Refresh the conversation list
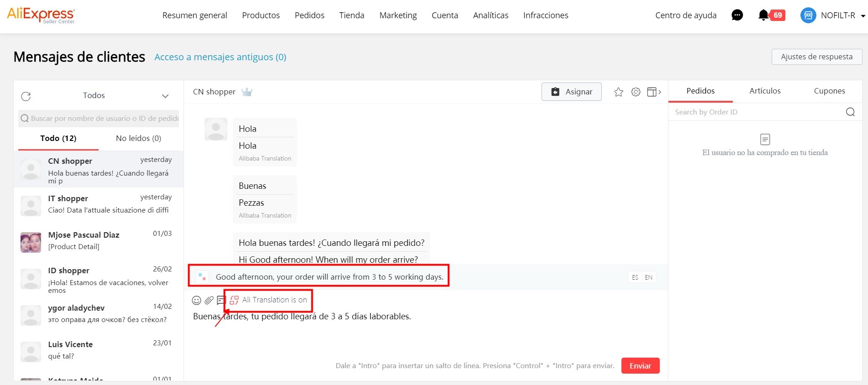The height and width of the screenshot is (385, 868). pyautogui.click(x=26, y=96)
